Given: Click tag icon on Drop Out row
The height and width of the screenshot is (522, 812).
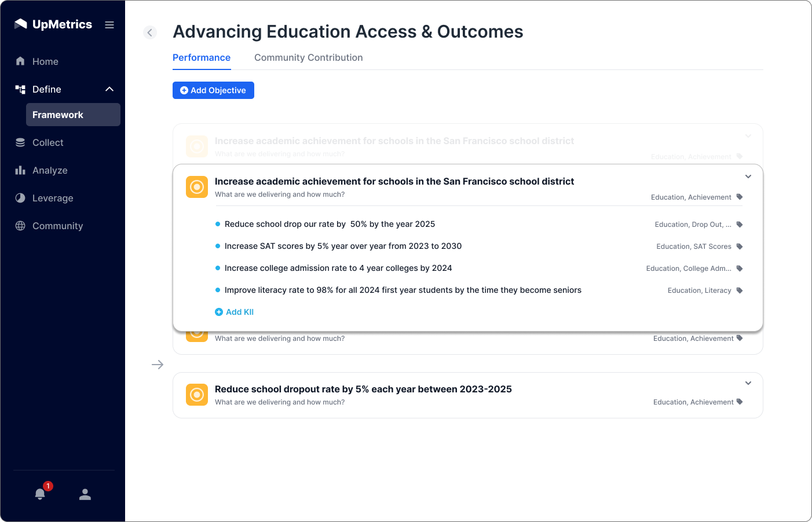Looking at the screenshot, I should click(740, 225).
